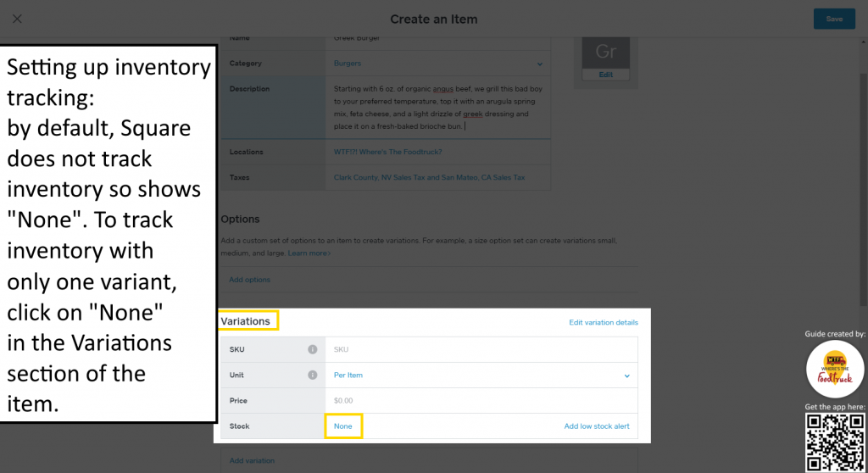This screenshot has height=473, width=868.
Task: Close the Create an Item dialog
Action: tap(17, 19)
